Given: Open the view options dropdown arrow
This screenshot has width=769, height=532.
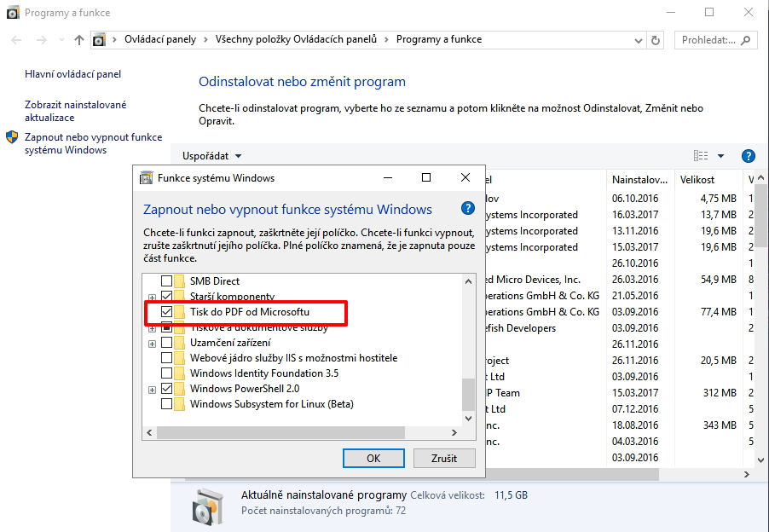Looking at the screenshot, I should (720, 156).
